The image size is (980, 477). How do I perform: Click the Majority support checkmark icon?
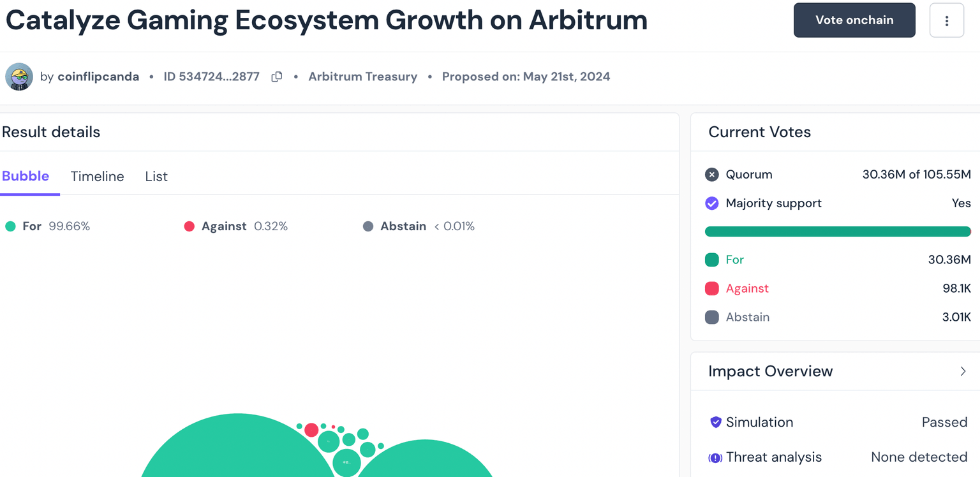[712, 203]
